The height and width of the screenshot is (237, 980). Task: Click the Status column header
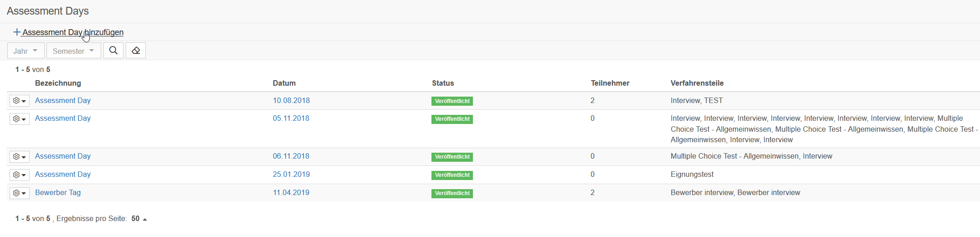[443, 83]
